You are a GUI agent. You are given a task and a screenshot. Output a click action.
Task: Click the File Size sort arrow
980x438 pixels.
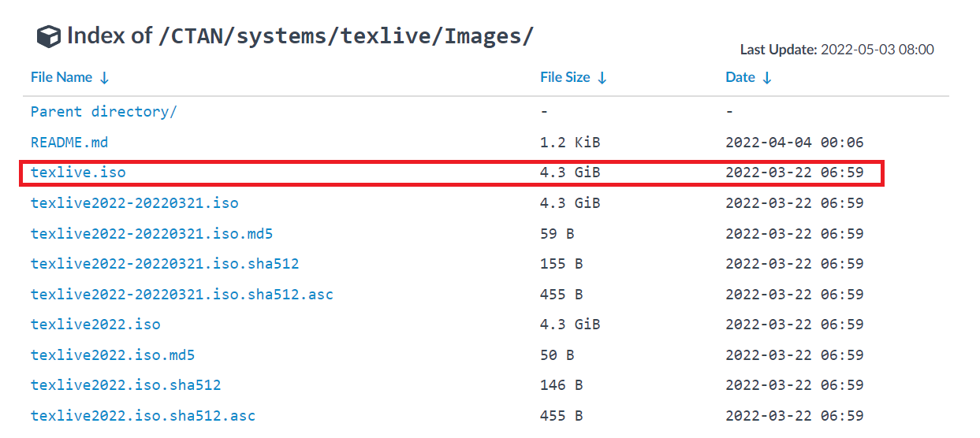click(x=602, y=78)
